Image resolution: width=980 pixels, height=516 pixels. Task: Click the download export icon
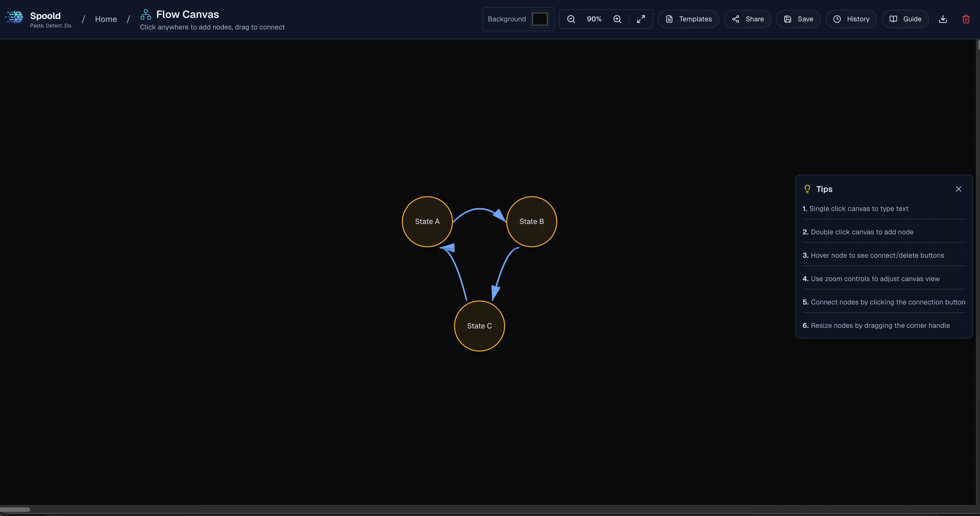point(943,19)
